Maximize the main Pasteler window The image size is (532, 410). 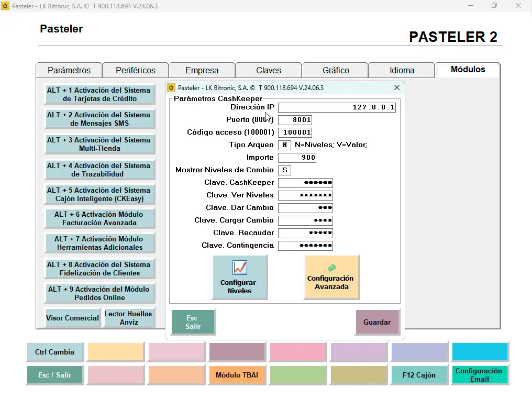[x=494, y=5]
